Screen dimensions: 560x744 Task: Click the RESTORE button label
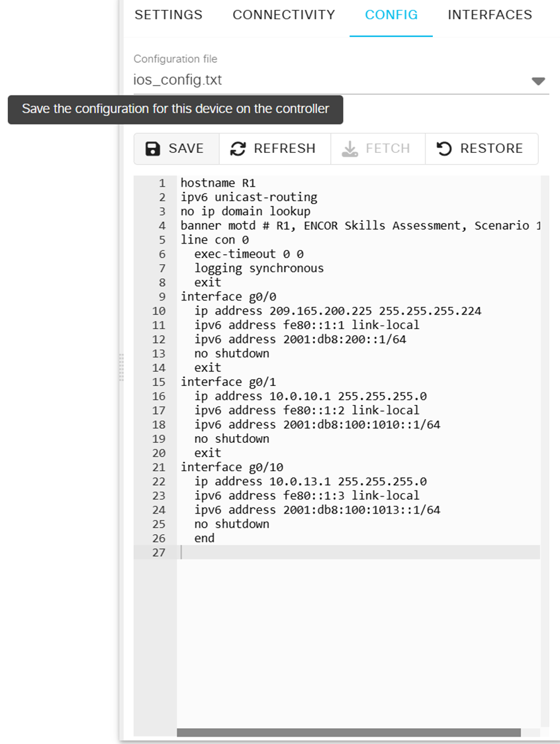click(x=492, y=148)
